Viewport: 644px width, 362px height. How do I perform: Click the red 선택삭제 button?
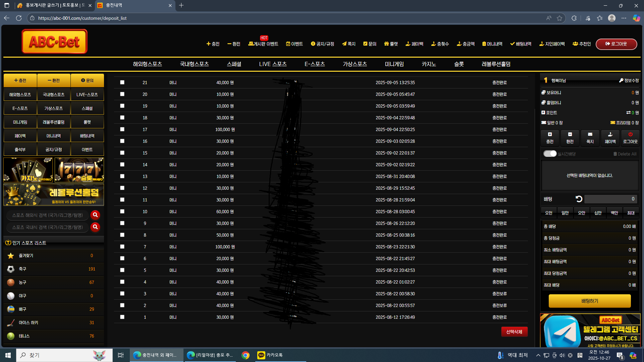(x=514, y=331)
